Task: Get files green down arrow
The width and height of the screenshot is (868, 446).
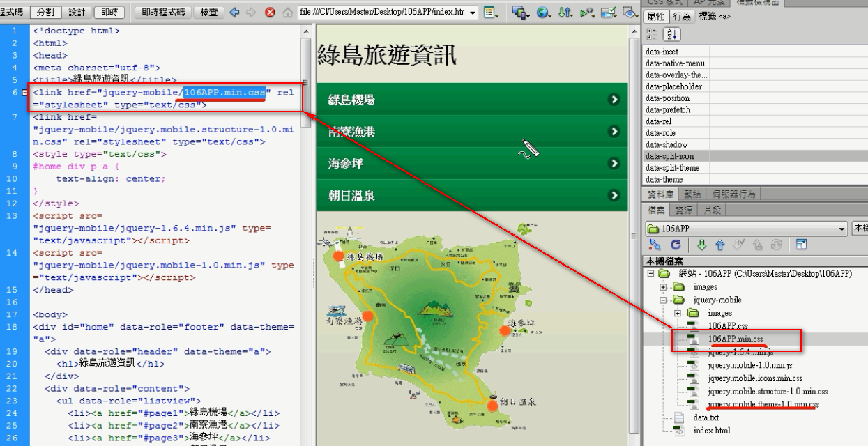Action: (x=702, y=245)
